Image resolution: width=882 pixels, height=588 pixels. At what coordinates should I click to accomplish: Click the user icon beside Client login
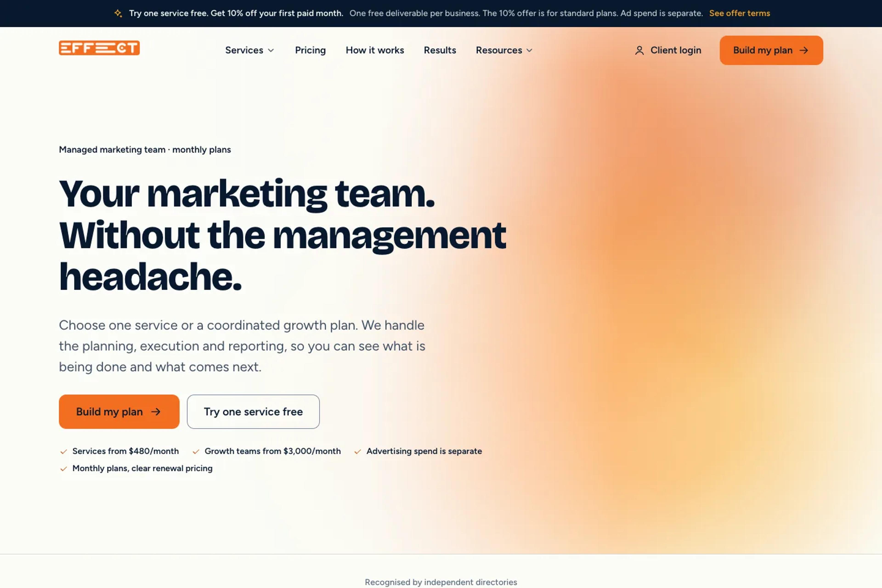(x=639, y=50)
